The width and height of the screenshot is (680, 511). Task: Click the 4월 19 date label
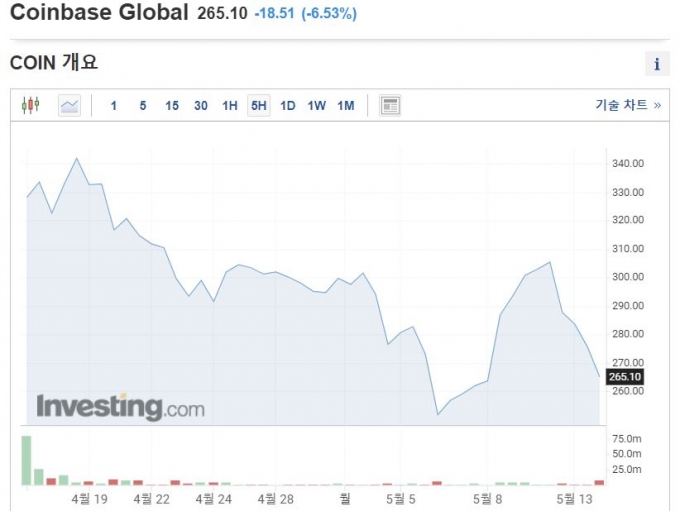click(x=90, y=497)
